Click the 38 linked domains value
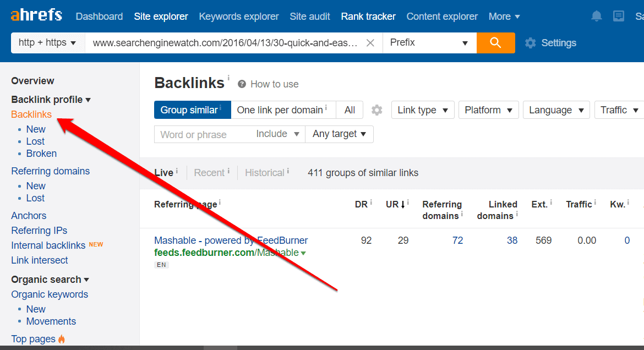 tap(512, 240)
